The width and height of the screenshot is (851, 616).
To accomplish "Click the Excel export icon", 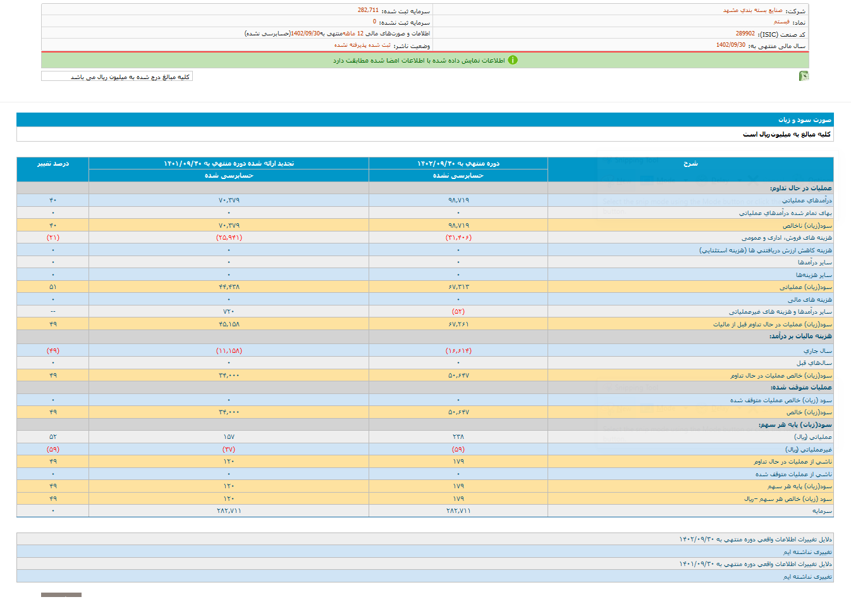I will (804, 76).
